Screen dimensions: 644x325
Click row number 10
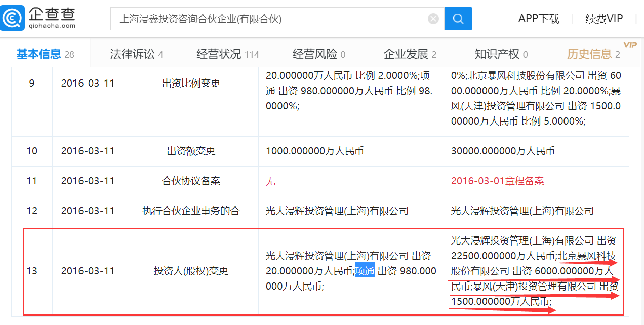(x=32, y=151)
